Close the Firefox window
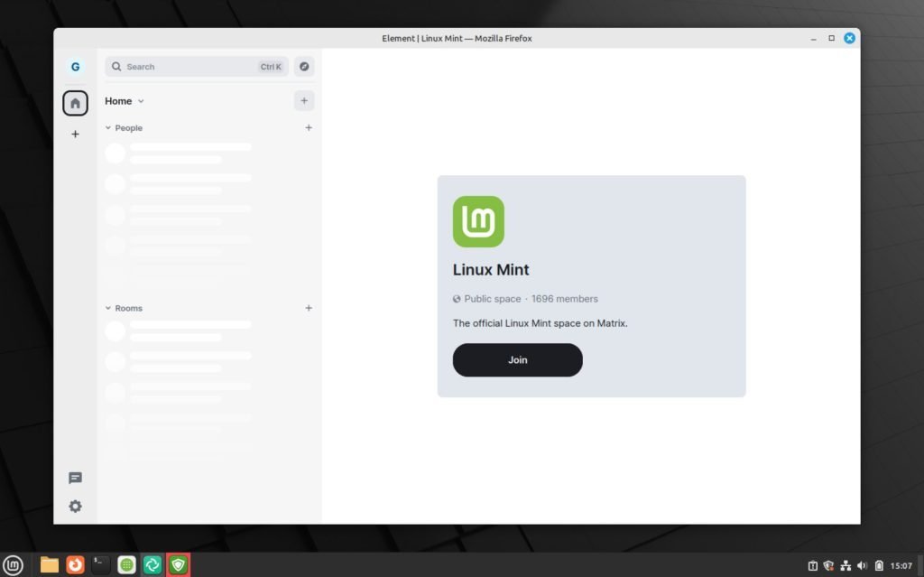The image size is (924, 577). click(x=850, y=38)
